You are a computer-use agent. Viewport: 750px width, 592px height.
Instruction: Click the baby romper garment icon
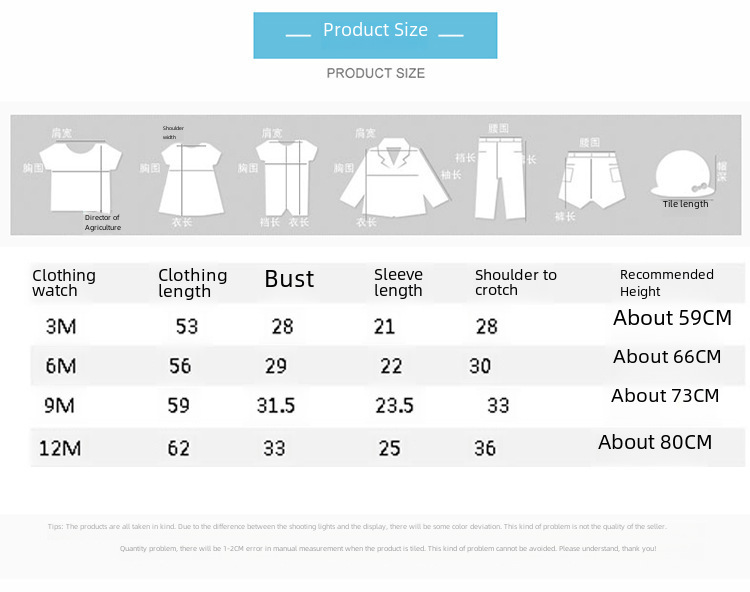point(286,177)
